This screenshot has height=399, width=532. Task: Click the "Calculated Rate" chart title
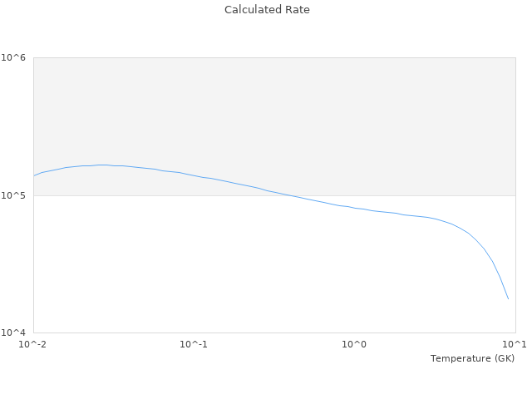tap(266, 10)
